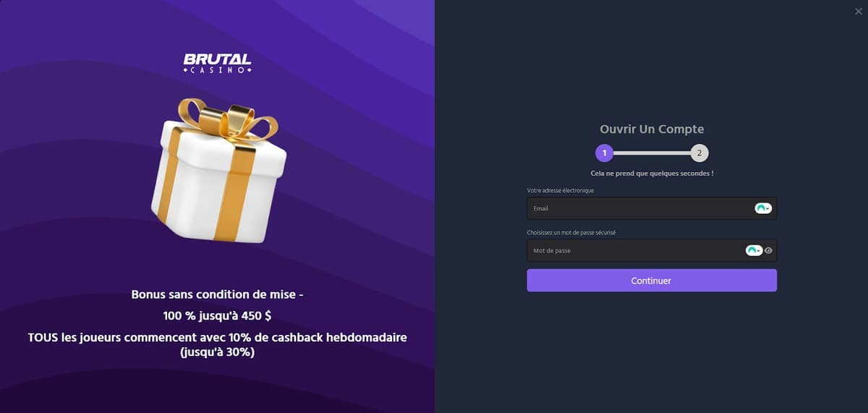
Task: Click the 'Votre adresse électronique' label
Action: (561, 190)
